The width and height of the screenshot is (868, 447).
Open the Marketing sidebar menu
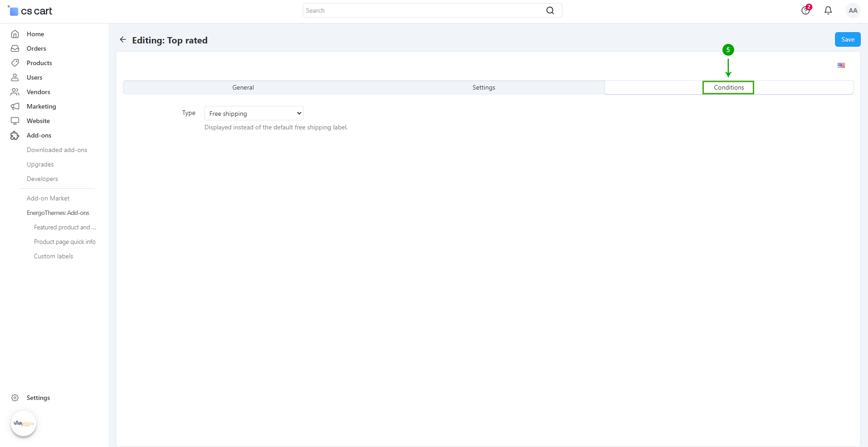[x=41, y=106]
